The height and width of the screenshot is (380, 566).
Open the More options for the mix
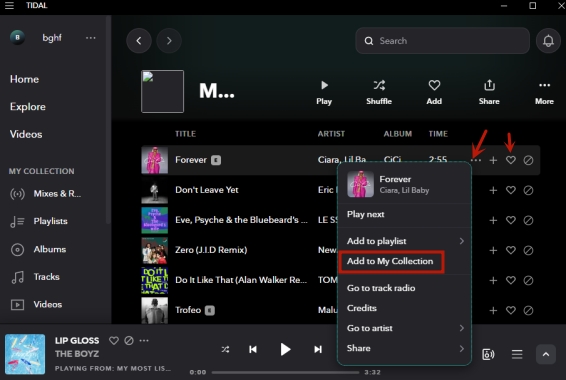click(544, 93)
